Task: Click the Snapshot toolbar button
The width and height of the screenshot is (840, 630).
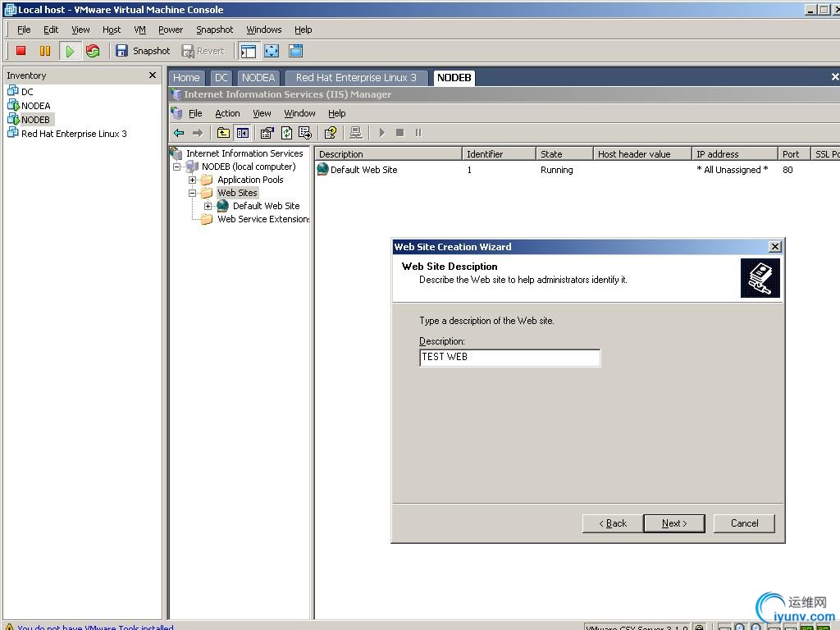Action: pos(143,51)
